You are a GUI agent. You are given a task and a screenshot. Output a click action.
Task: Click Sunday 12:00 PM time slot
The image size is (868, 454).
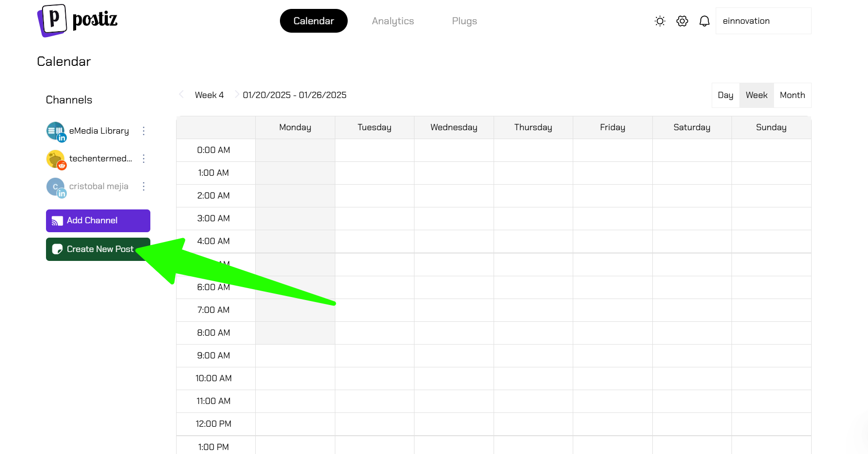(x=771, y=424)
